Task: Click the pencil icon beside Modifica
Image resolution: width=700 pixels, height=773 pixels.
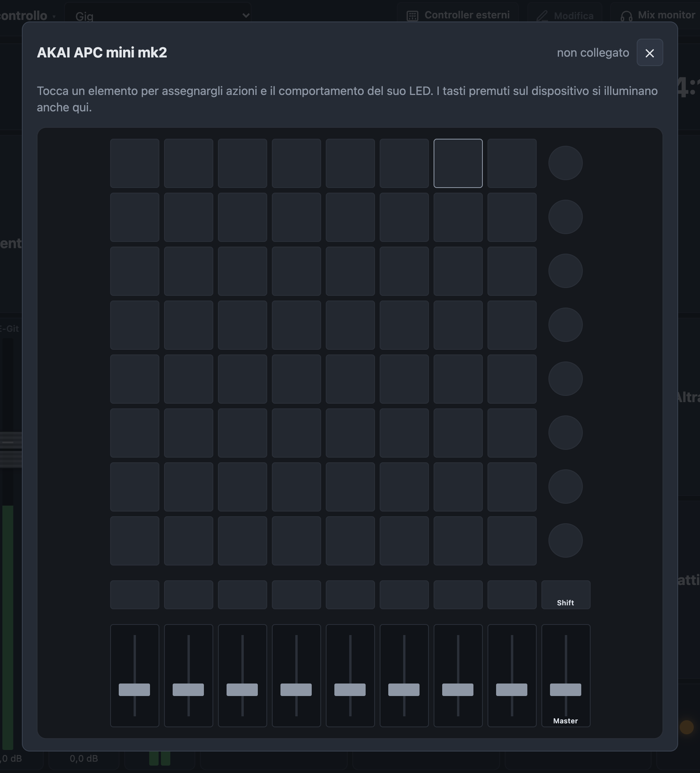Action: 542,16
